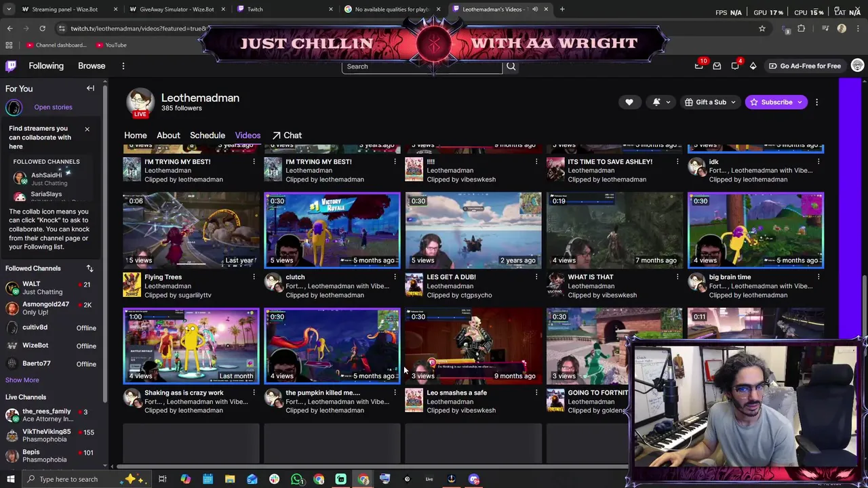Viewport: 868px width, 488px height.
Task: Play the Flying Trees clip thumbnail
Action: point(191,230)
